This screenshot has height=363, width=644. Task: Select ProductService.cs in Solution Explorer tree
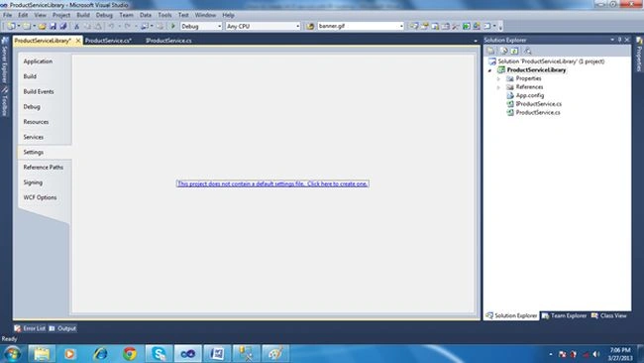tap(538, 113)
